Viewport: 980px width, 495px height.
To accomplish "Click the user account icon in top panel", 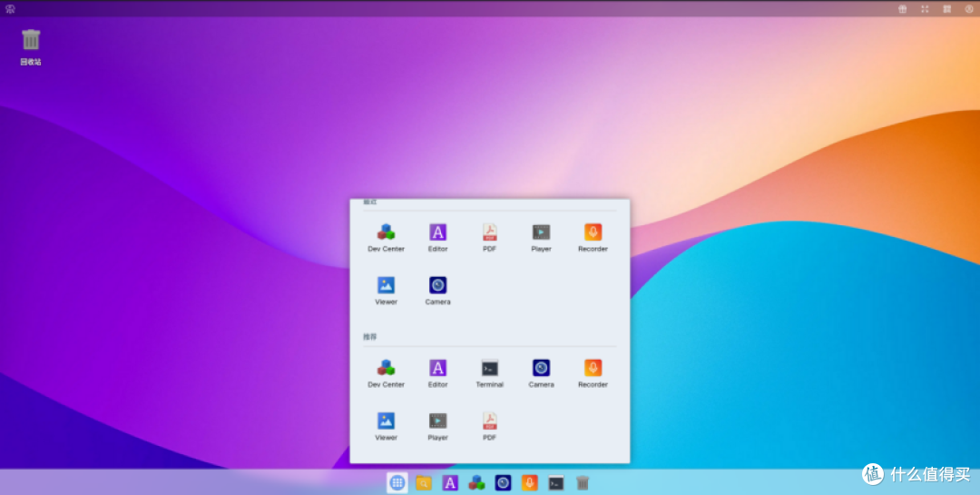I will coord(969,9).
